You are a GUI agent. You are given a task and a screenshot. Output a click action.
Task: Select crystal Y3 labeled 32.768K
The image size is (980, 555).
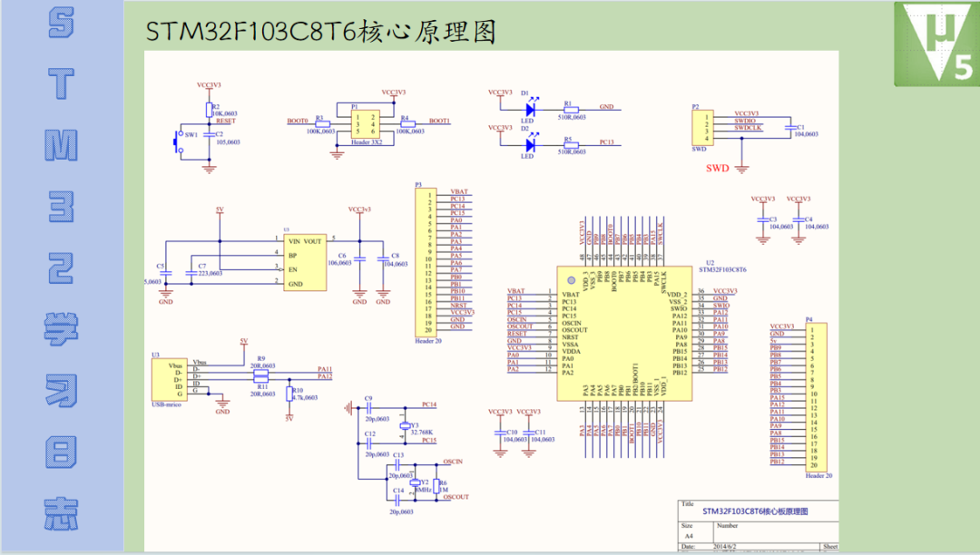[x=405, y=425]
